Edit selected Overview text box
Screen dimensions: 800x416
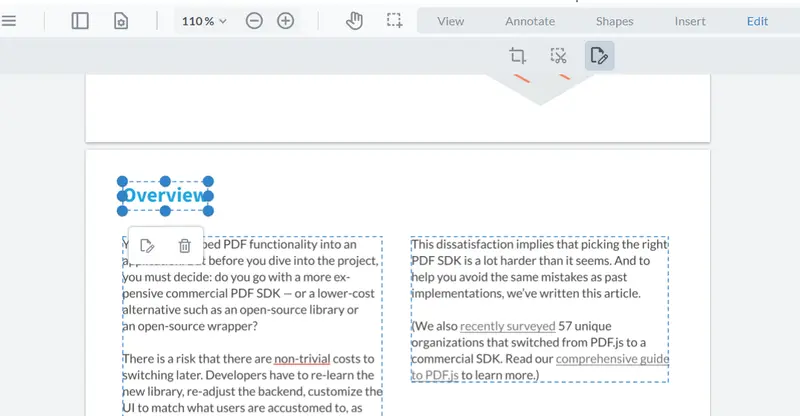pos(147,246)
